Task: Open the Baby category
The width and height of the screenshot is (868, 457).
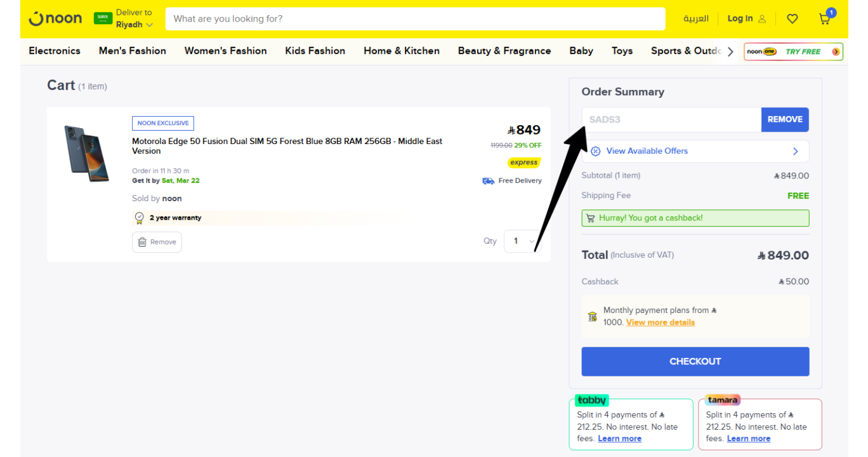Action: pos(581,51)
